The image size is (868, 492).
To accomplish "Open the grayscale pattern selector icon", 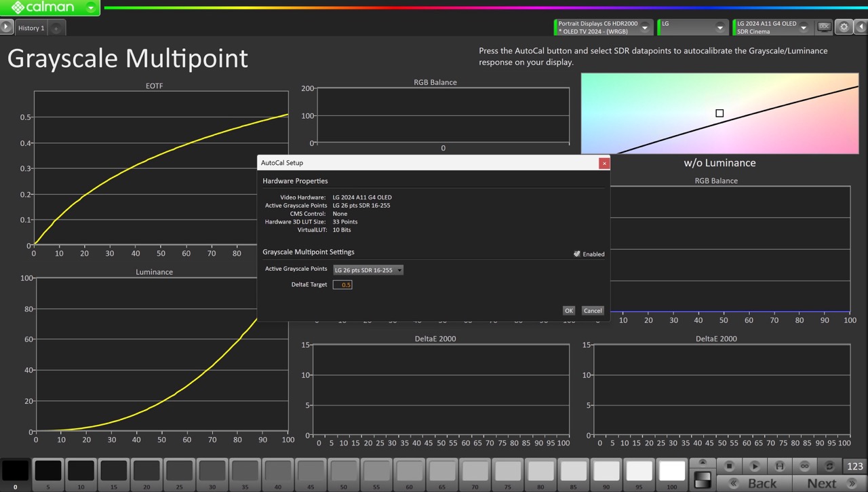I will [703, 480].
